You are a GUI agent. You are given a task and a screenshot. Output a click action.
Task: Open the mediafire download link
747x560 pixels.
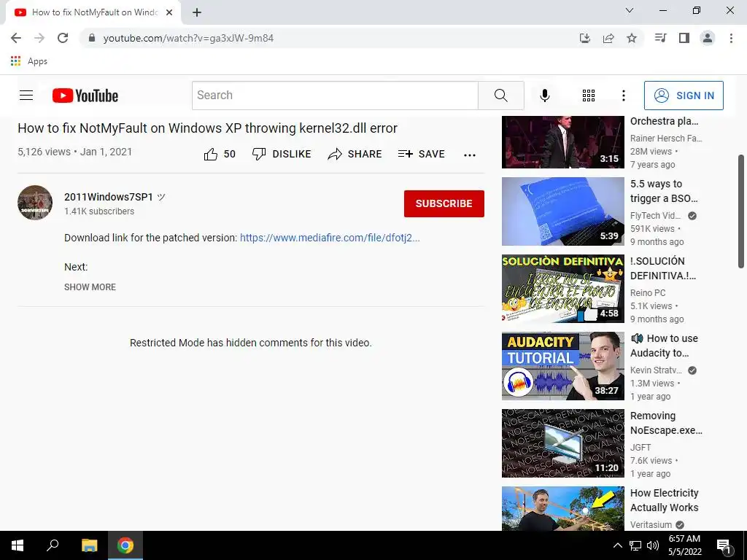pyautogui.click(x=330, y=238)
